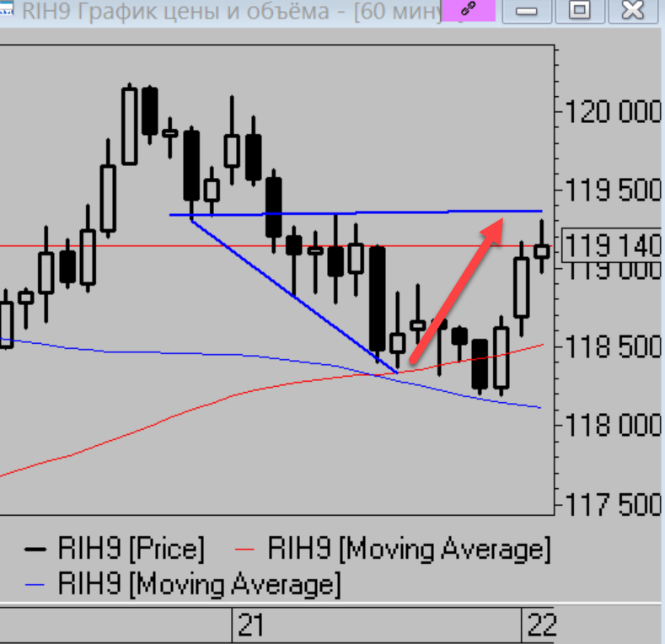This screenshot has height=644, width=665.
Task: Close the RIH9 chart window
Action: point(633,10)
